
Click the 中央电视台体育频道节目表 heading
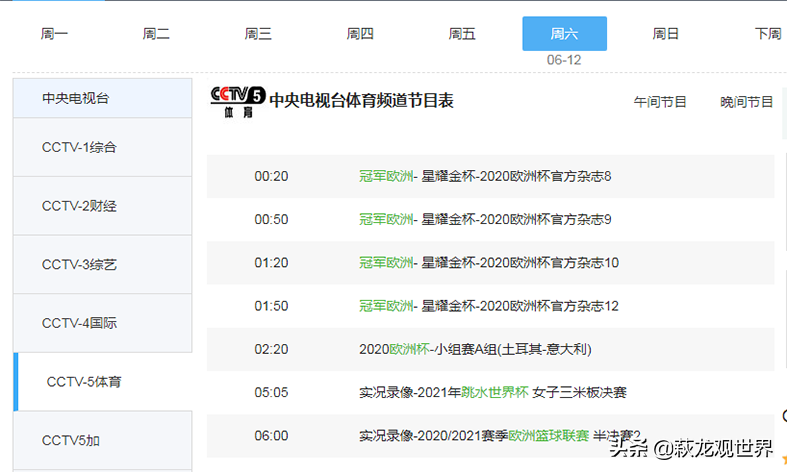[x=361, y=100]
